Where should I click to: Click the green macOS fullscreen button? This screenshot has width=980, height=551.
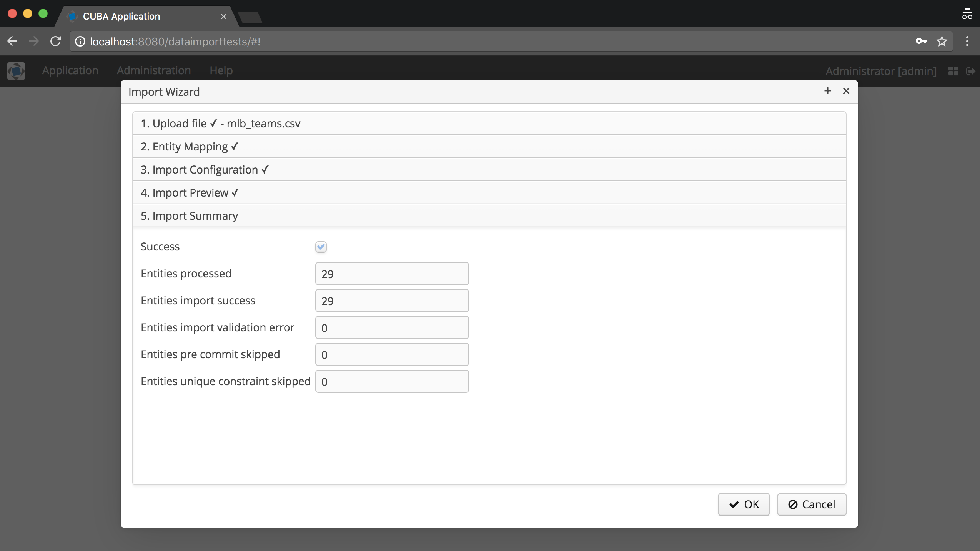point(43,13)
